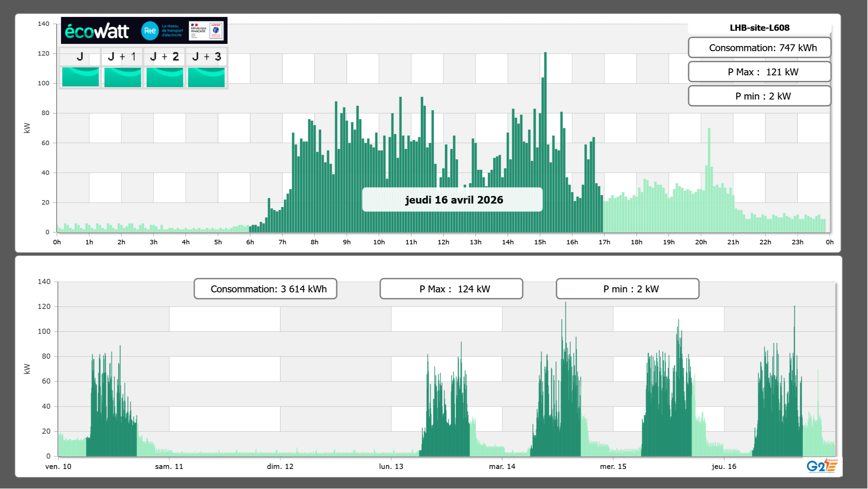This screenshot has width=868, height=489.
Task: Click the P Max : 124 kW box
Action: (451, 289)
